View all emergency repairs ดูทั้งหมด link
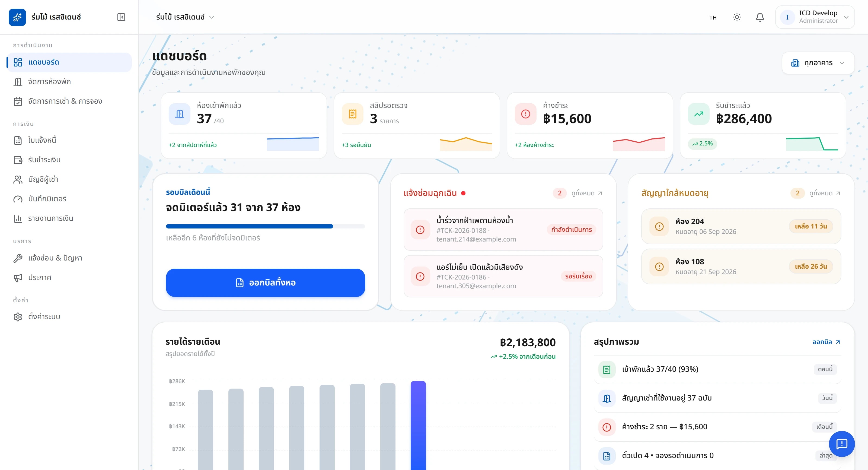This screenshot has height=470, width=868. pos(586,193)
